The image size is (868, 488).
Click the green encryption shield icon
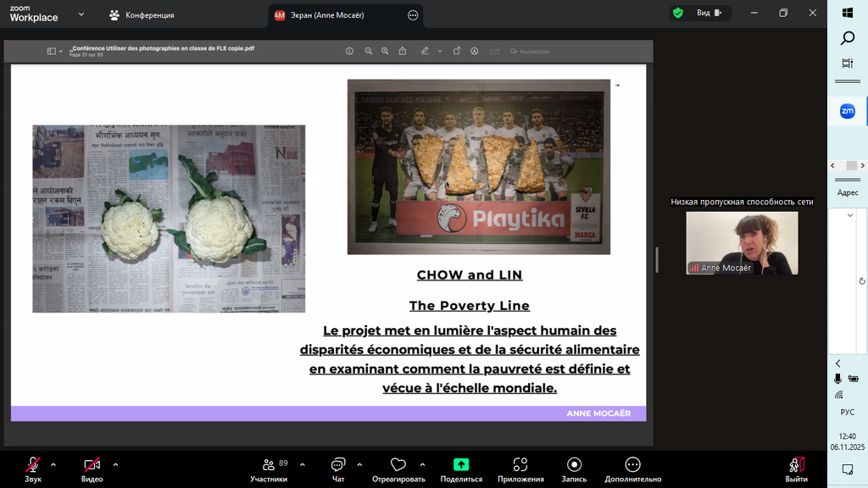click(677, 14)
